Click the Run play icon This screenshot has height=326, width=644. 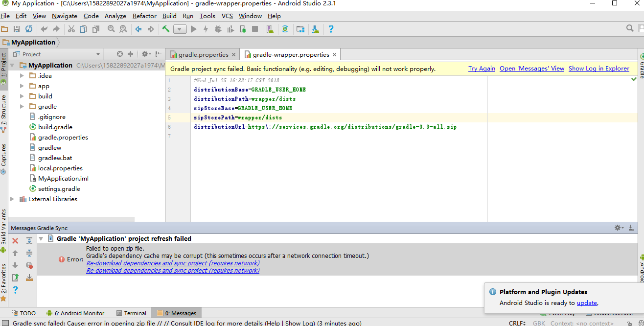tap(194, 29)
